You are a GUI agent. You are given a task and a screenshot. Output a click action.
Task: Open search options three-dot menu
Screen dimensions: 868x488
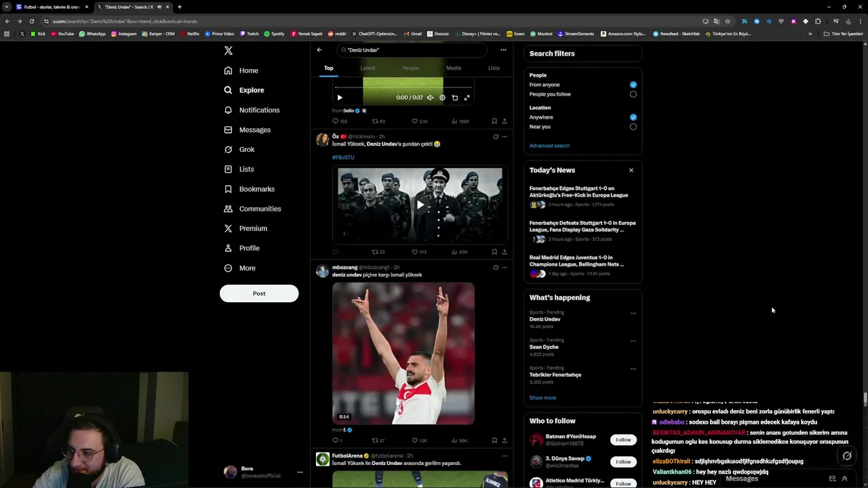pyautogui.click(x=503, y=49)
